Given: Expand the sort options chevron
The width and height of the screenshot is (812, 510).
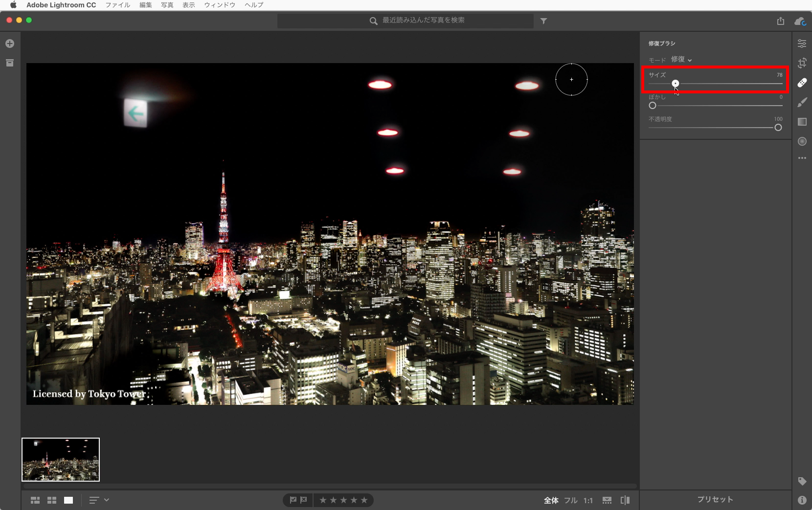Looking at the screenshot, I should [x=107, y=500].
